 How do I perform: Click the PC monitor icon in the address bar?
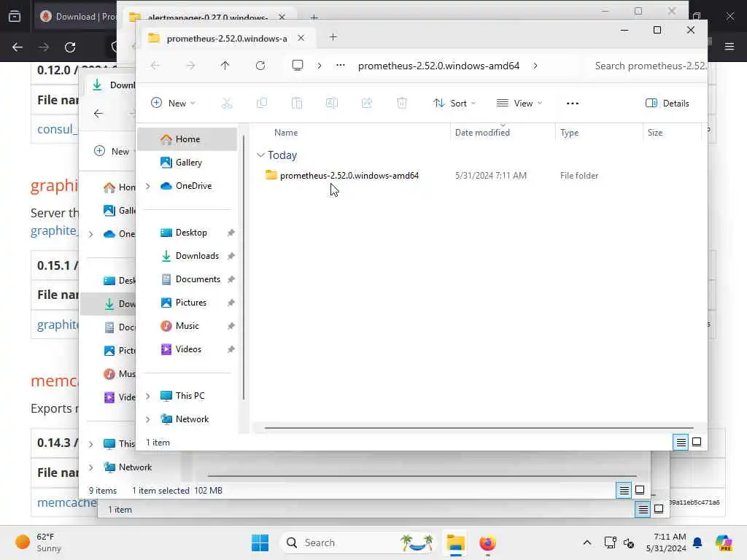(x=298, y=65)
